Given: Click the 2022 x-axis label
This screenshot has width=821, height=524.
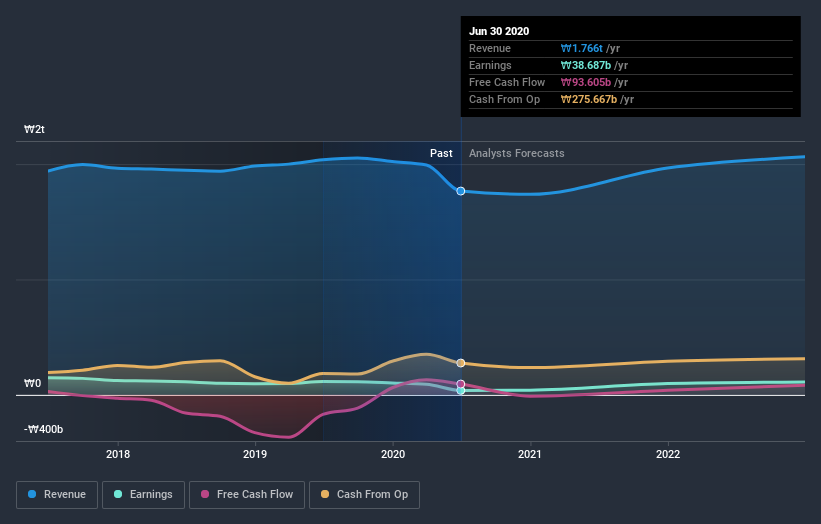Looking at the screenshot, I should pos(668,454).
